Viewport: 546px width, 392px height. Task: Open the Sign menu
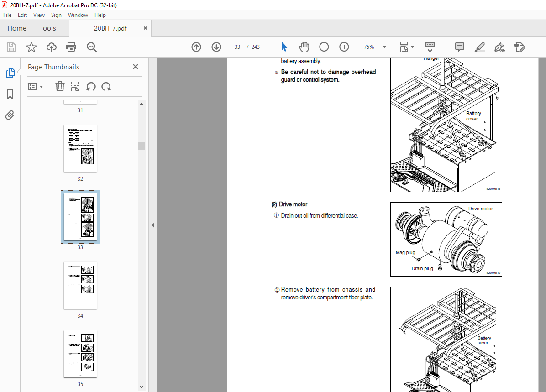(x=56, y=15)
